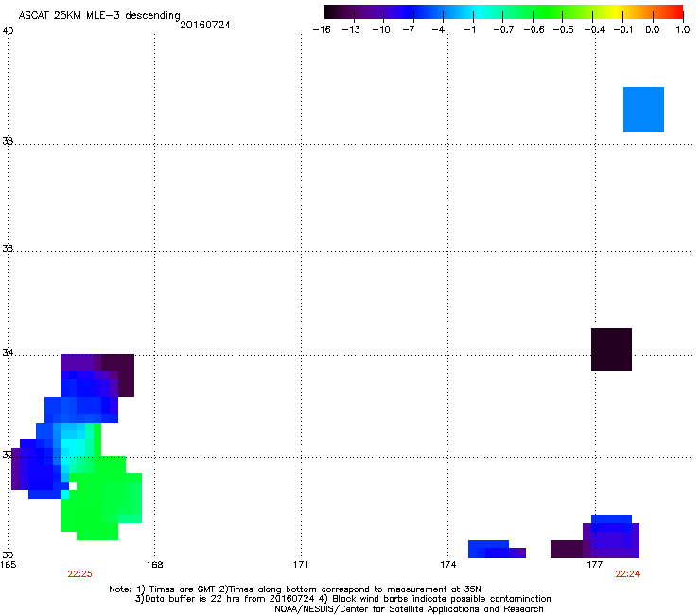Click the longitude label 171
700x615 pixels.
[301, 565]
